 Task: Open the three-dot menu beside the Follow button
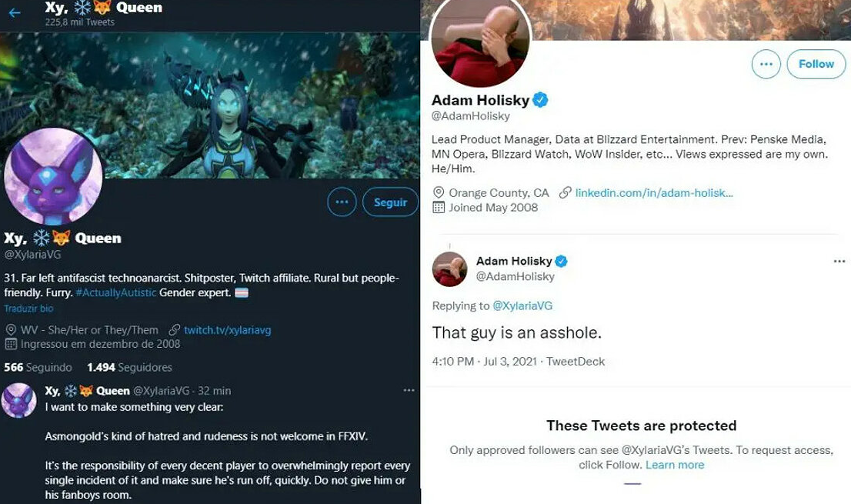pos(766,64)
